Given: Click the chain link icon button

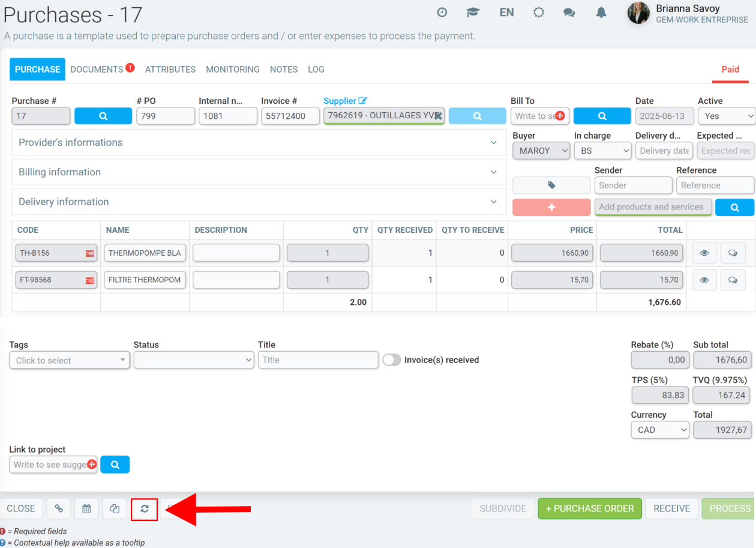Looking at the screenshot, I should tap(59, 508).
